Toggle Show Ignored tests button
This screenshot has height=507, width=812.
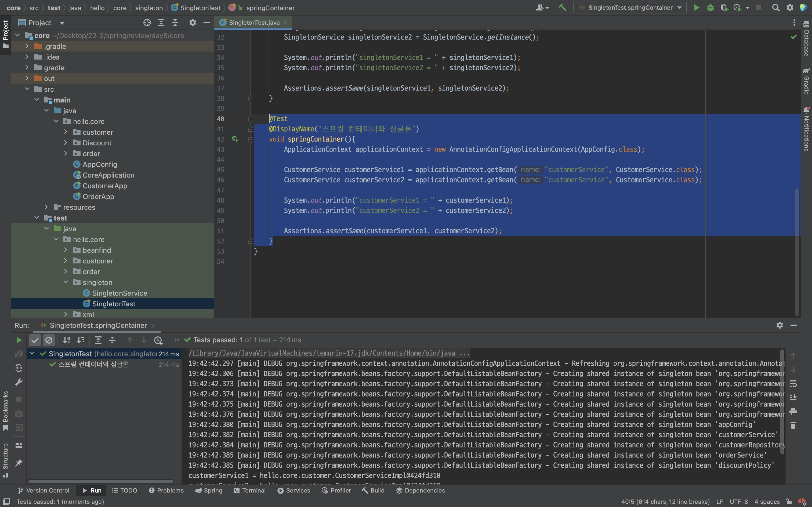coord(49,340)
